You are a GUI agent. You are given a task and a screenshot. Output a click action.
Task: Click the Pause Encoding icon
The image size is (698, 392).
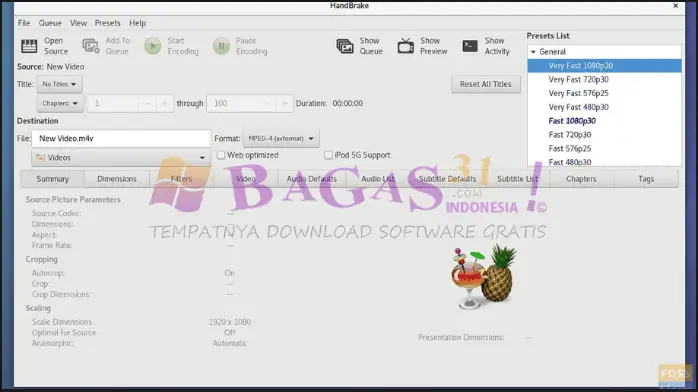221,46
